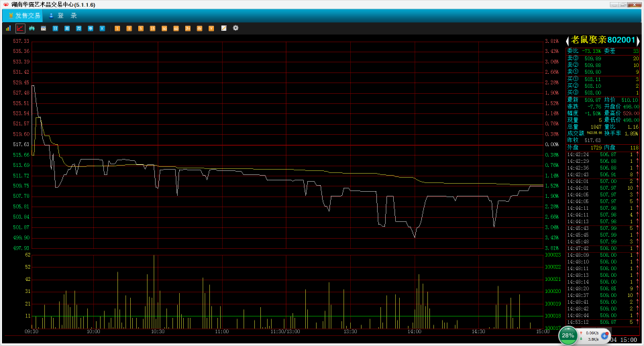Select the weekly (周) period icon
The image size is (644, 346).
67,28
